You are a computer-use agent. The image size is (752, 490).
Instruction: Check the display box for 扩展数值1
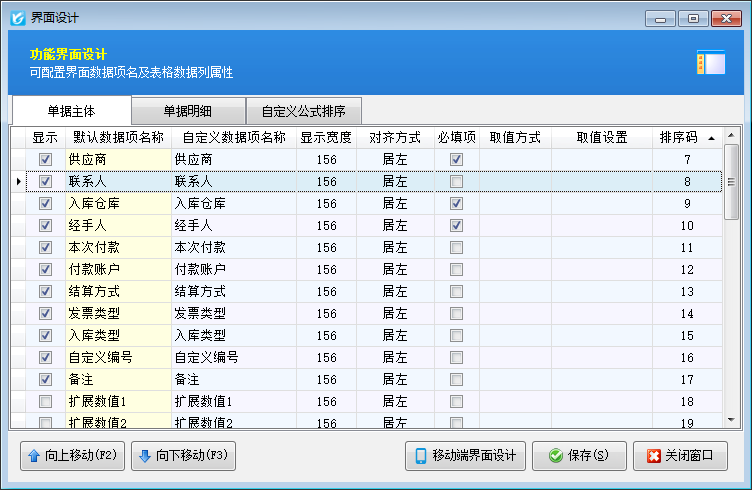[45, 401]
